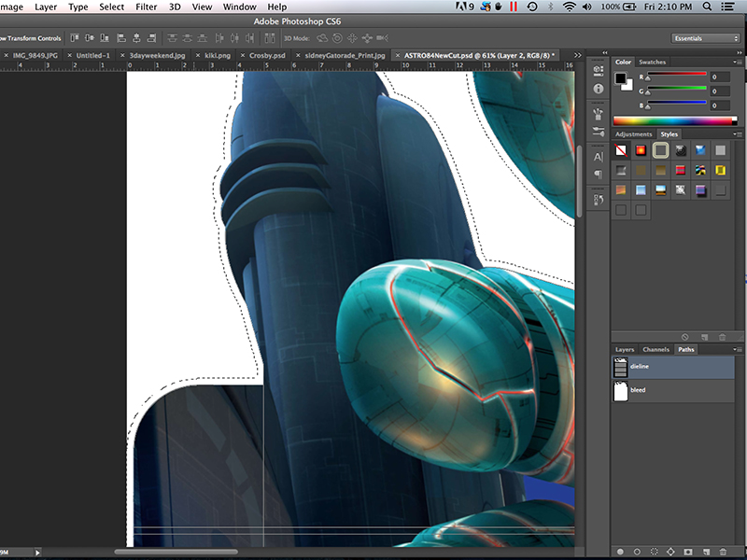Align bottom edges in the options bar
The height and width of the screenshot is (560, 747).
(x=105, y=38)
